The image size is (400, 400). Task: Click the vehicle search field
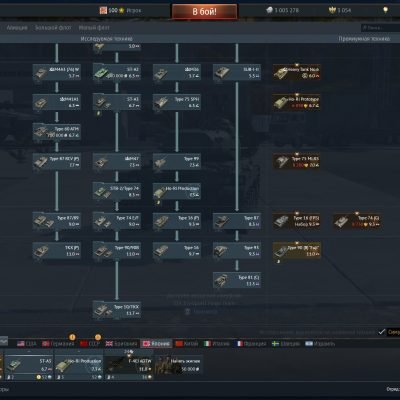pos(380,28)
